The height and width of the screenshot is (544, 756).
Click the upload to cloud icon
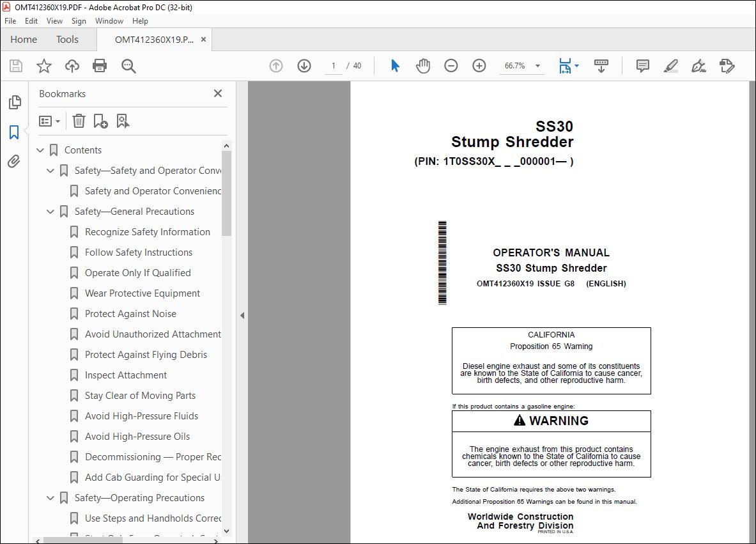click(x=72, y=66)
